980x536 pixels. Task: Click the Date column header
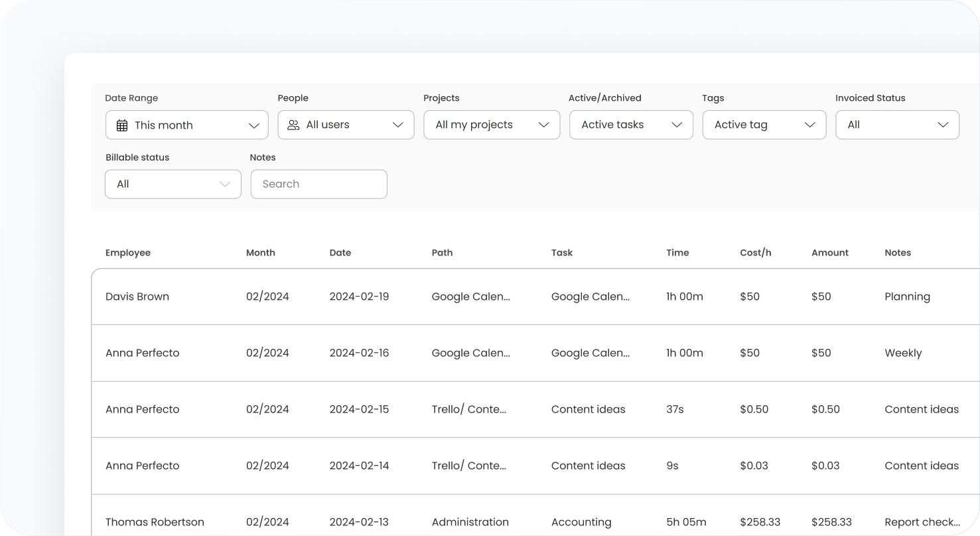pyautogui.click(x=340, y=253)
